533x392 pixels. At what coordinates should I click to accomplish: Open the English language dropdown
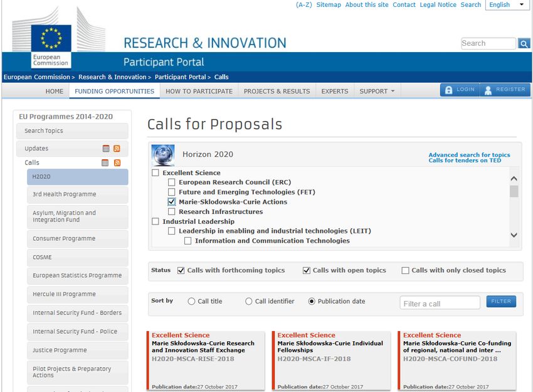[x=507, y=5]
